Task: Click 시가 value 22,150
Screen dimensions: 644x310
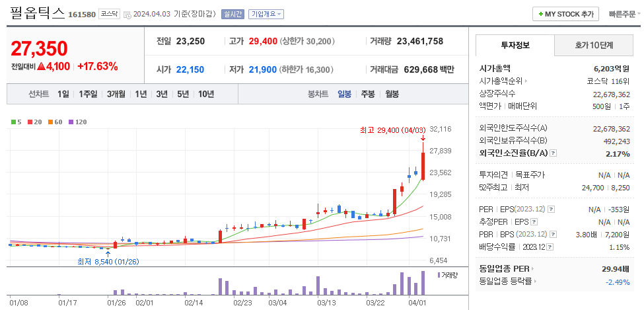Action: coord(190,69)
